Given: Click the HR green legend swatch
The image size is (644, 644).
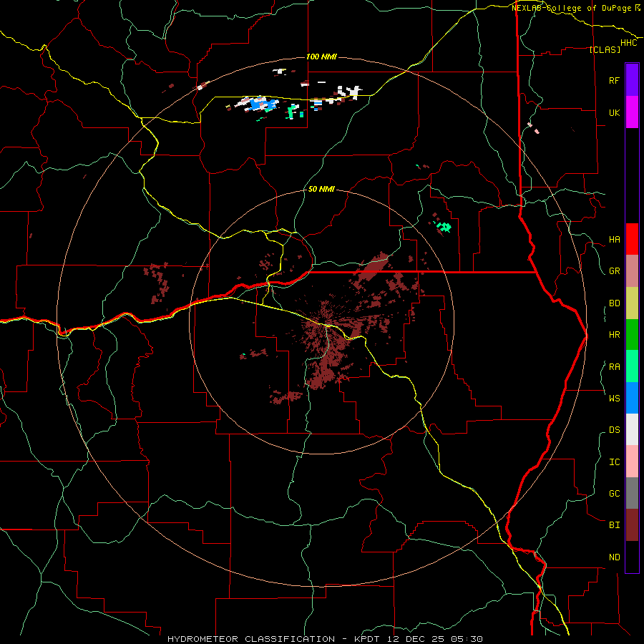Looking at the screenshot, I should (x=632, y=335).
